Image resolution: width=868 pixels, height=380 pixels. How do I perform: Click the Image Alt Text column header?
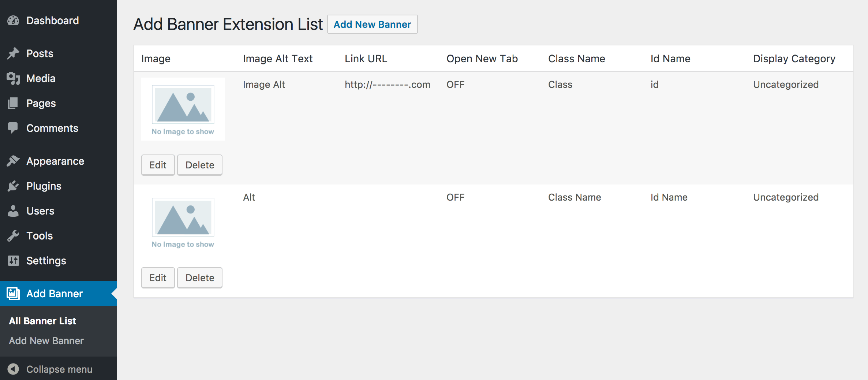(x=278, y=59)
